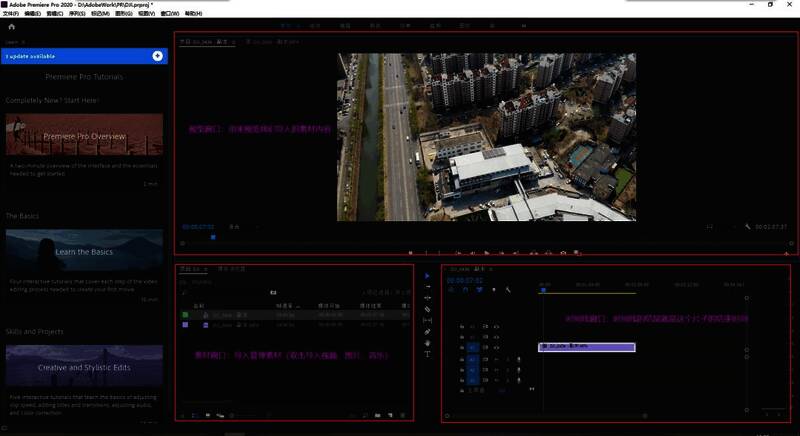The width and height of the screenshot is (800, 436).
Task: Toggle lock on the top video track
Action: click(460, 326)
